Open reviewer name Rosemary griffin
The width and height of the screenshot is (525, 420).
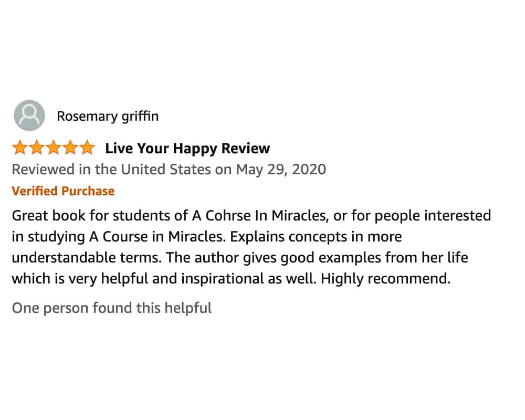[x=108, y=116]
